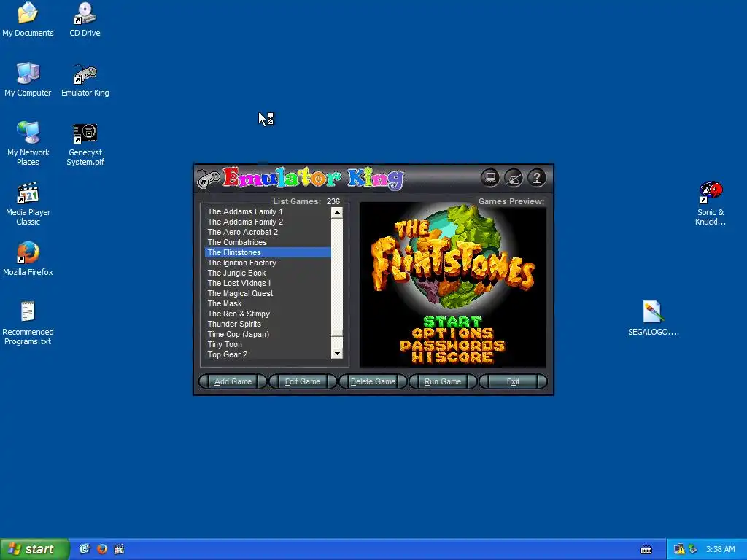This screenshot has width=747, height=560.
Task: Click the security warning tray icon
Action: (679, 549)
